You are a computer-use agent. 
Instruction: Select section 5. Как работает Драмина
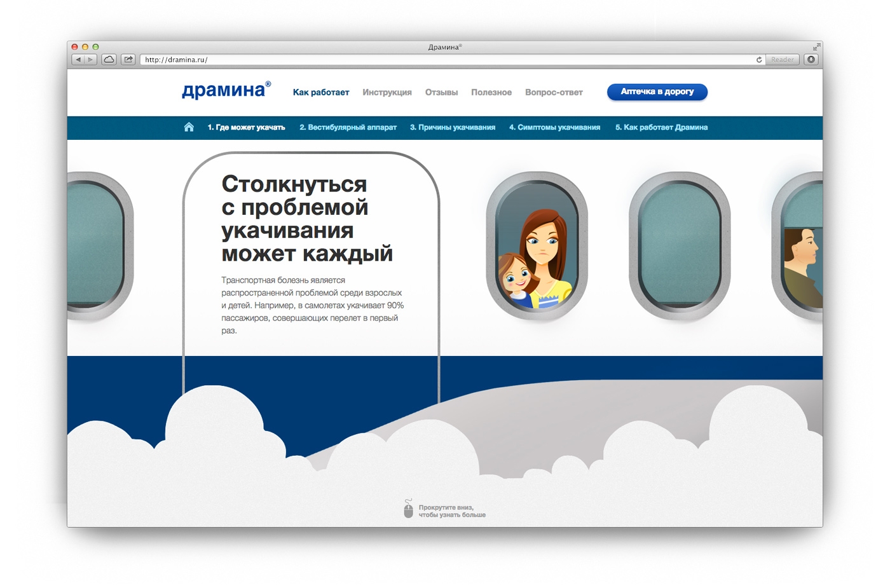(661, 127)
